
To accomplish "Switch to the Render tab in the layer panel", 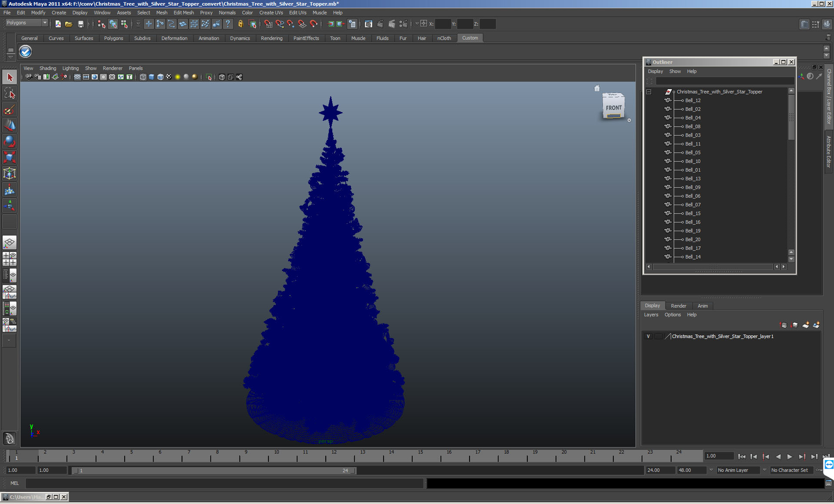I will [x=679, y=306].
